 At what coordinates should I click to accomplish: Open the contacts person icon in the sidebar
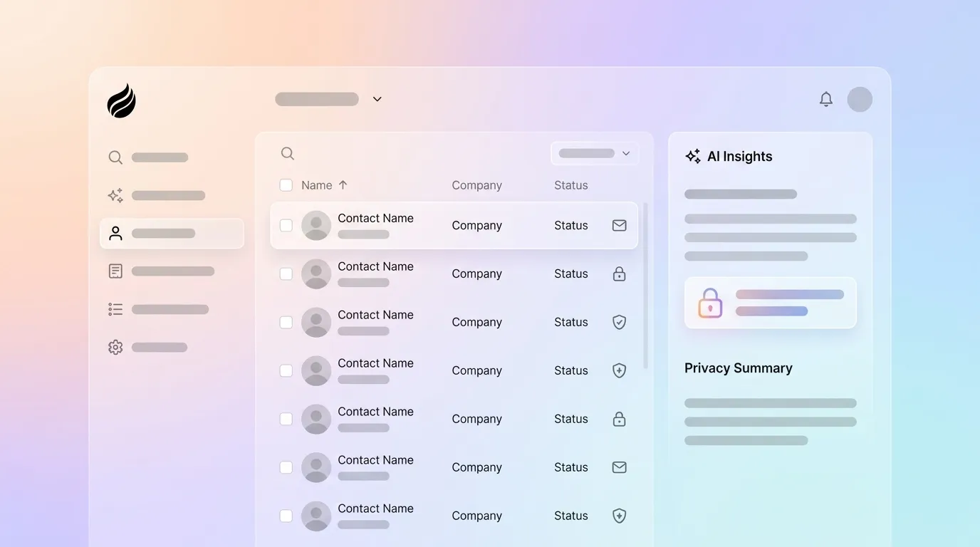tap(115, 233)
